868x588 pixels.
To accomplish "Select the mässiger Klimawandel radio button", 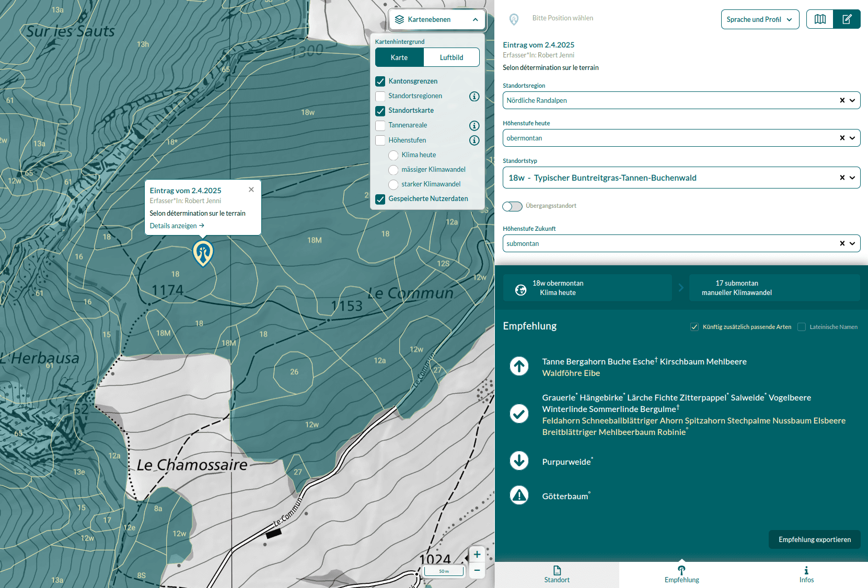I will pyautogui.click(x=394, y=170).
